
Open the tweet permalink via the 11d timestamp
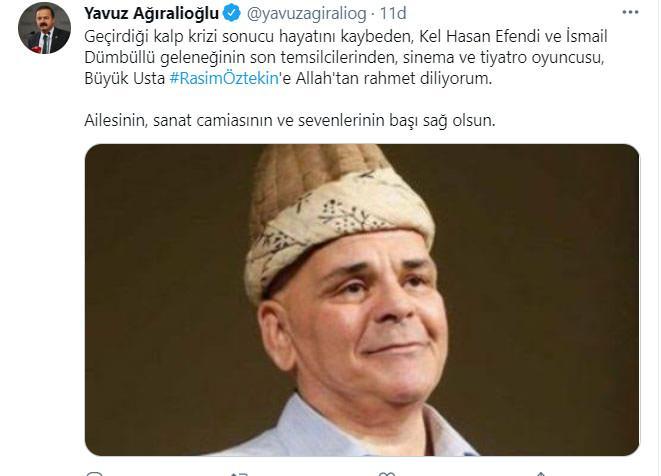393,13
